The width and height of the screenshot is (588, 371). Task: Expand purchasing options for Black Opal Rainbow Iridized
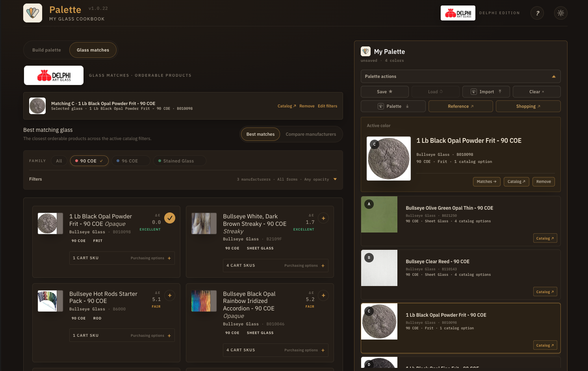[x=276, y=350]
